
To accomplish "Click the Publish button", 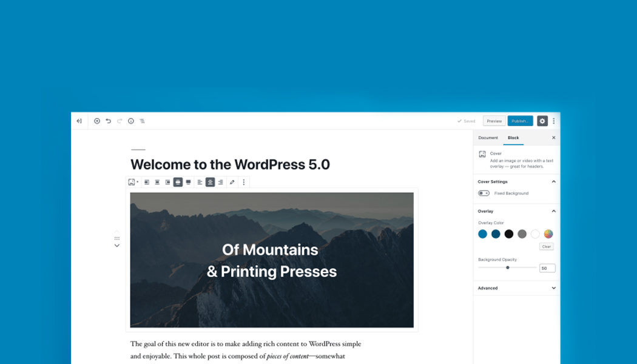I will (520, 121).
